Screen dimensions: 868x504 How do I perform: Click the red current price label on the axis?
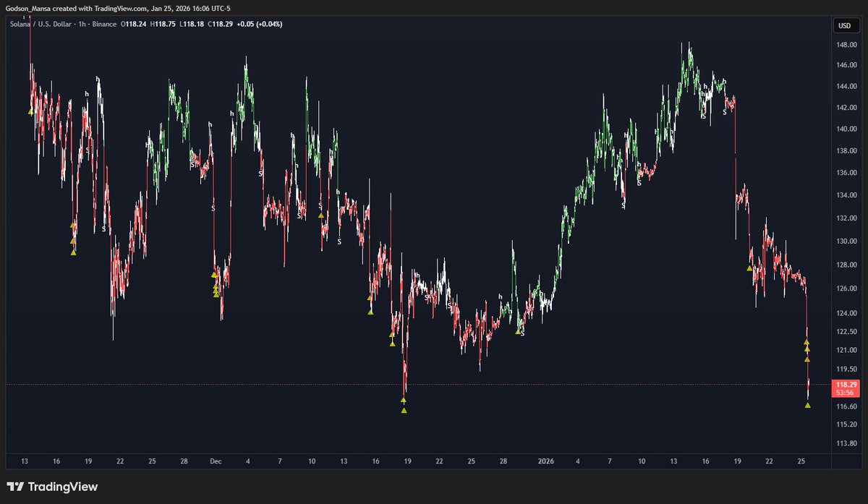tap(846, 388)
